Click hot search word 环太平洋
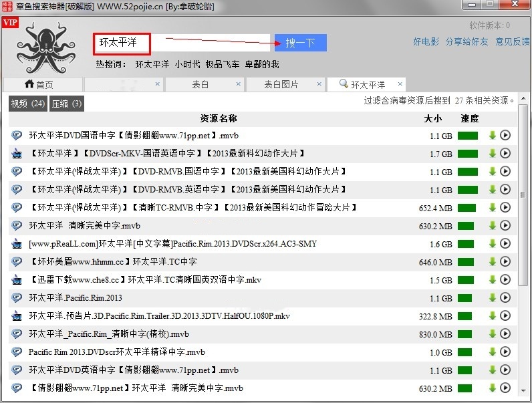 coord(152,64)
